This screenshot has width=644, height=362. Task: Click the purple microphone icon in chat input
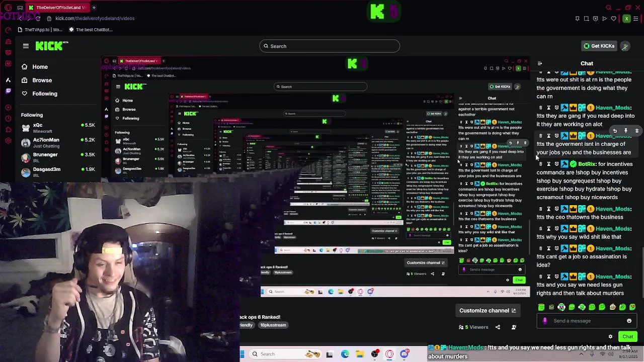[x=545, y=321]
